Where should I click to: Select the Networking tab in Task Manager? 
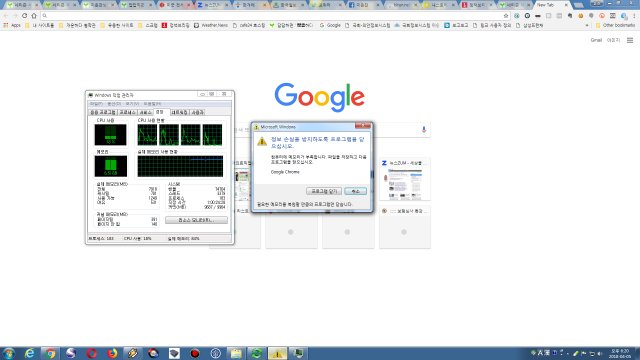pyautogui.click(x=179, y=112)
